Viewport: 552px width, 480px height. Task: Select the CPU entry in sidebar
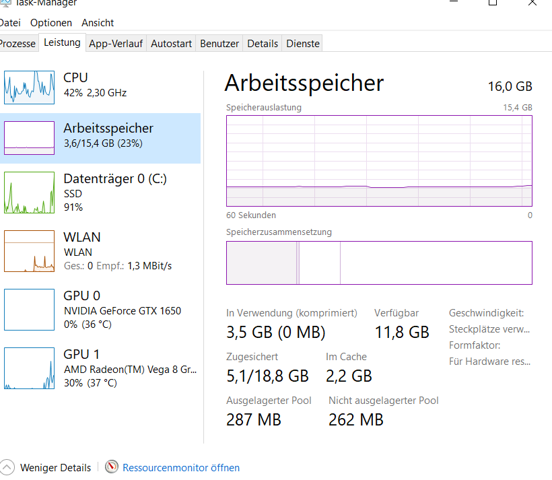pos(100,87)
